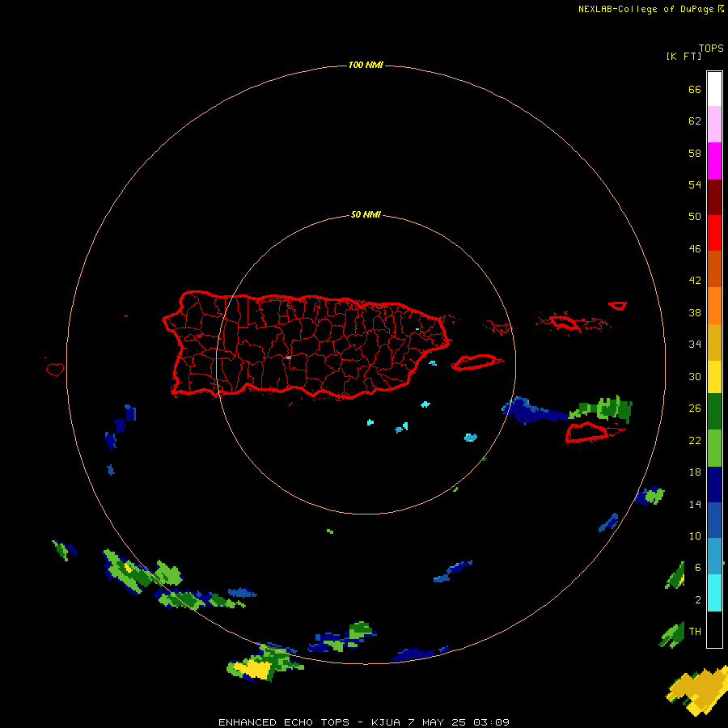Click the small Mona Island outline far west
The image size is (728, 728).
[x=55, y=370]
